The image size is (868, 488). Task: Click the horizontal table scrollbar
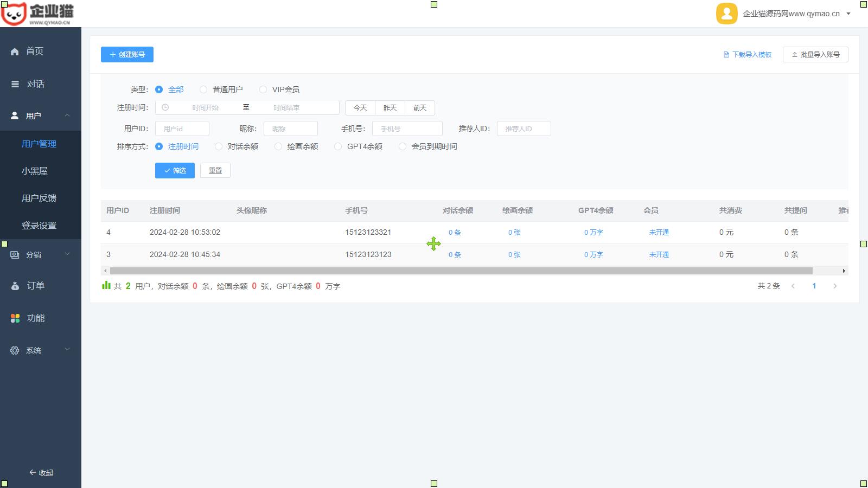[461, 271]
